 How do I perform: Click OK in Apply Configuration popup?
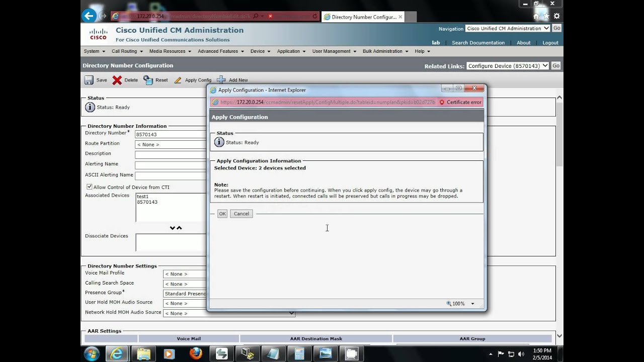pos(222,214)
